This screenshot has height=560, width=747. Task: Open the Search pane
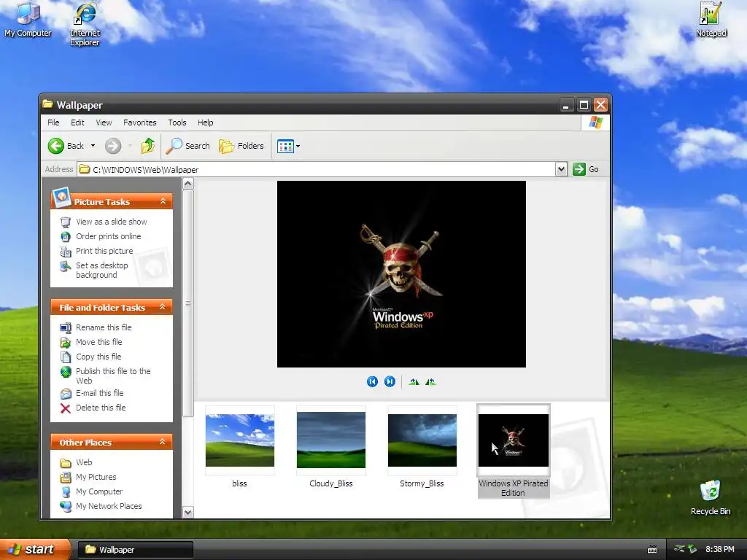coord(187,146)
